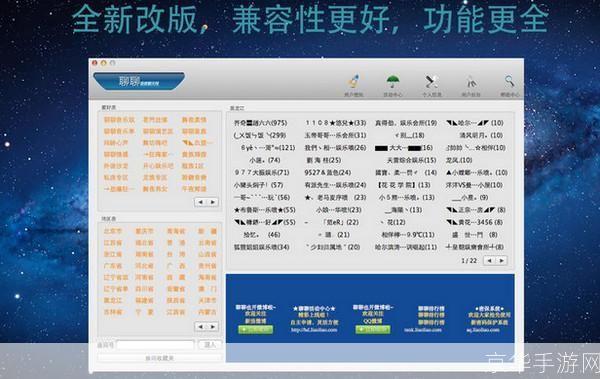Go to next page beside 1/22
The image size is (600, 379).
501,261
